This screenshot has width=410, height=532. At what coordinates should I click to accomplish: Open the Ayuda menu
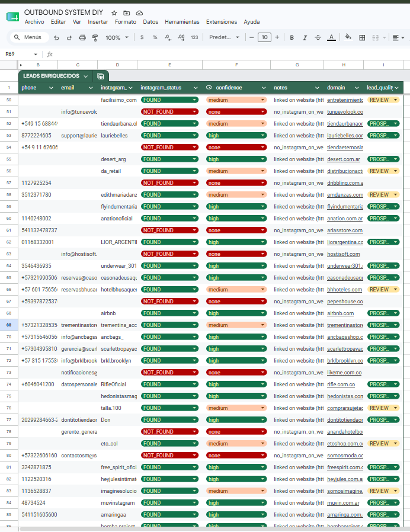251,22
